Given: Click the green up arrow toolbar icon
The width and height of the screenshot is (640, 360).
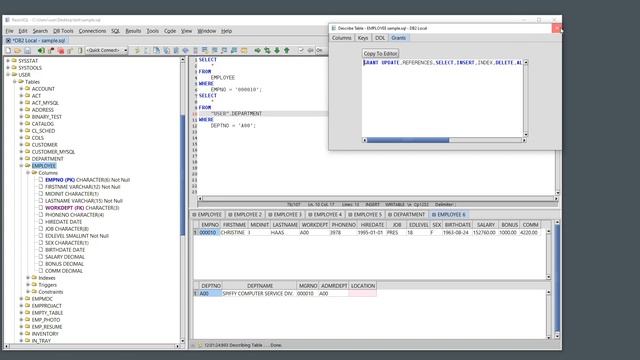Looking at the screenshot, I should point(287,51).
